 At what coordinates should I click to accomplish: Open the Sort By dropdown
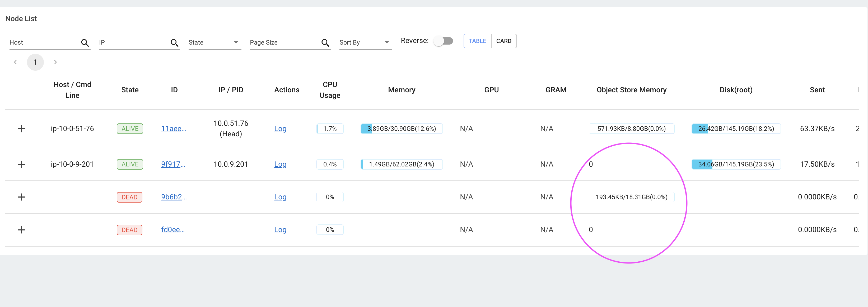[365, 42]
